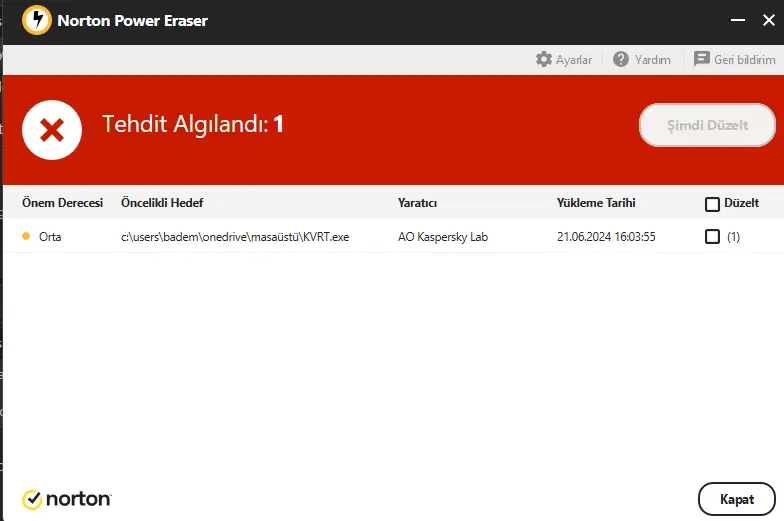Sort by the Öncelikli Hedef column header
This screenshot has height=521, width=784.
(x=162, y=202)
